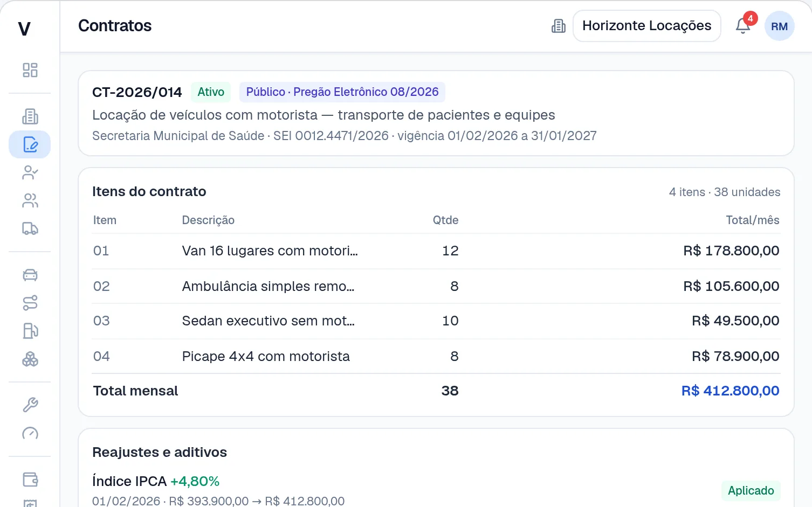Click the V logo at top of sidebar

coord(24,28)
